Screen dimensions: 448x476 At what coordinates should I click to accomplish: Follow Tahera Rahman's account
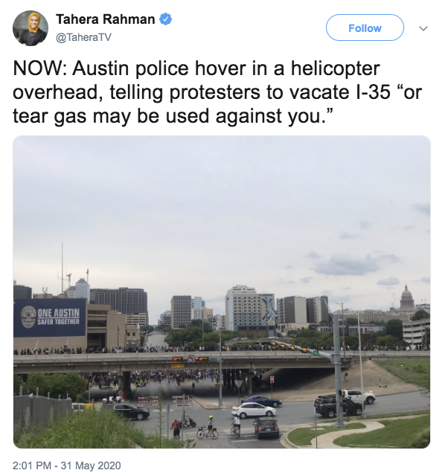(x=365, y=28)
